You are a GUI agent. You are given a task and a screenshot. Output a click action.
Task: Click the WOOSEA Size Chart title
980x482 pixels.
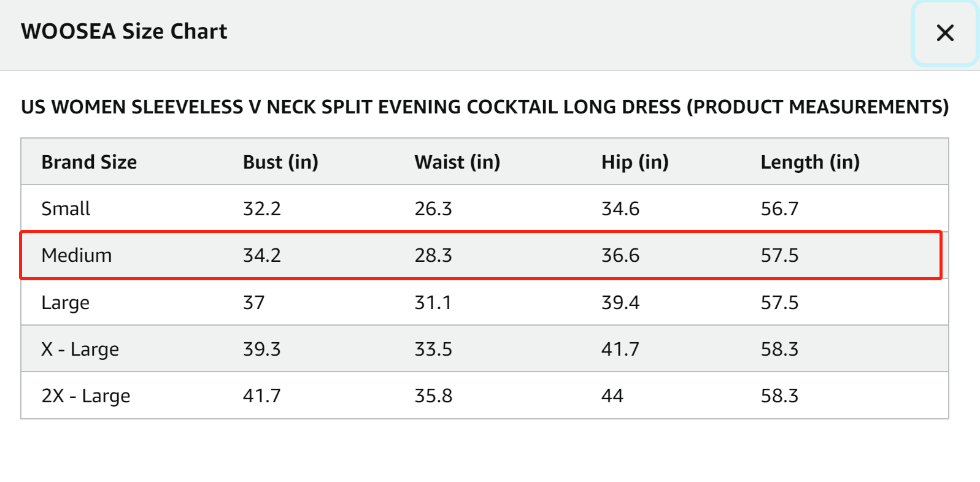124,31
